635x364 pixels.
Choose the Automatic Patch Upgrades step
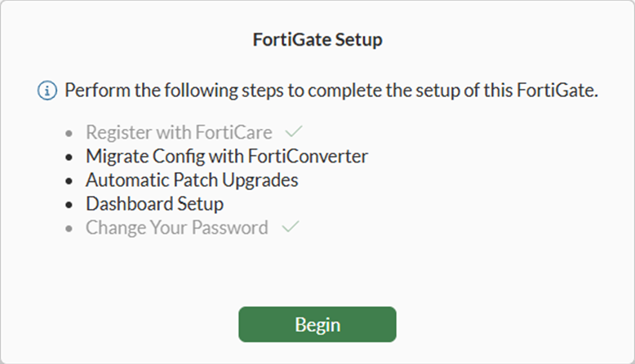click(192, 180)
